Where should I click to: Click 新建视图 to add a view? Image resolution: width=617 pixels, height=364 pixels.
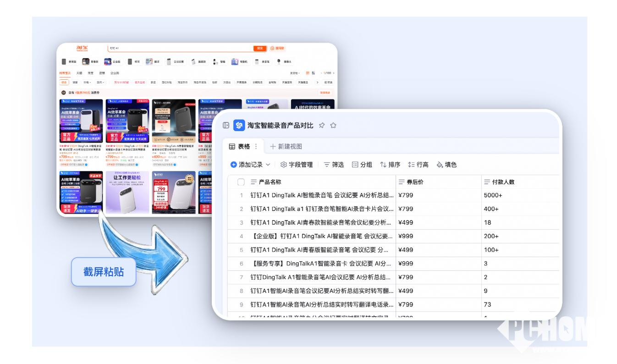click(x=286, y=147)
